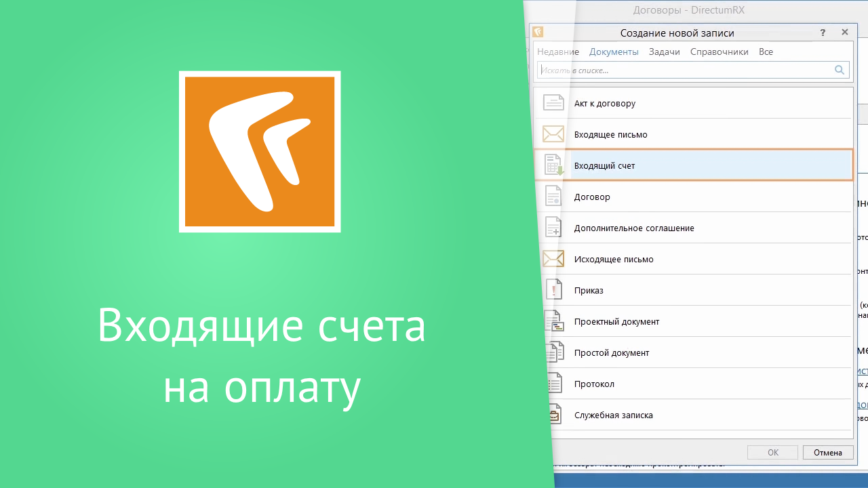The width and height of the screenshot is (868, 488).
Task: Click the OK button
Action: coord(773,452)
